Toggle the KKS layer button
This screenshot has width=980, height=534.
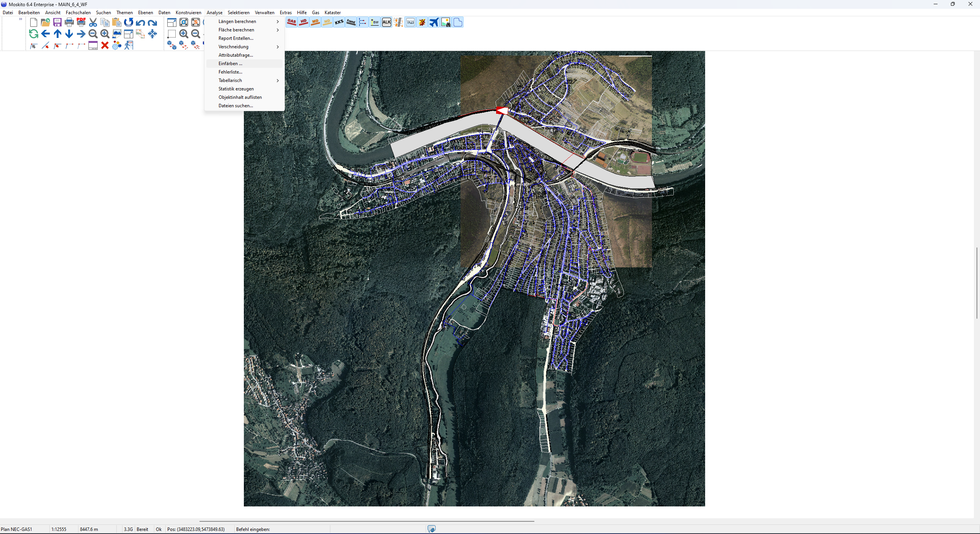(x=339, y=22)
